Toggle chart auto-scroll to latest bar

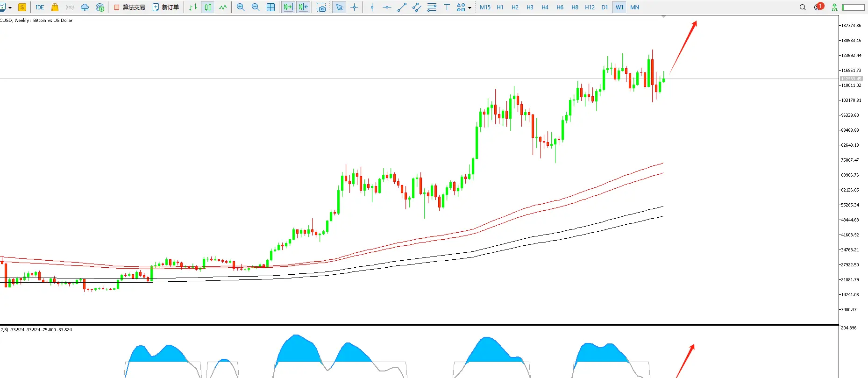click(x=288, y=7)
